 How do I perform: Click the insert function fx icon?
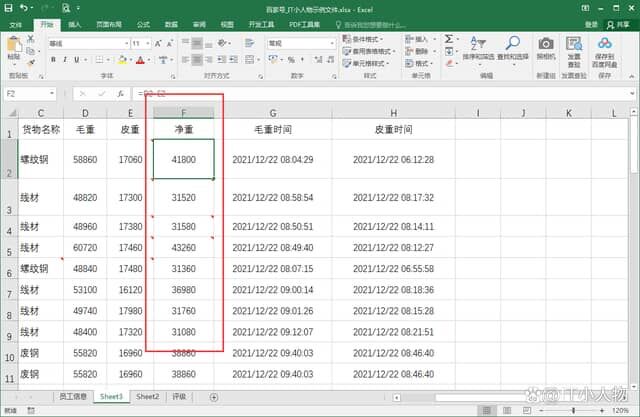121,93
